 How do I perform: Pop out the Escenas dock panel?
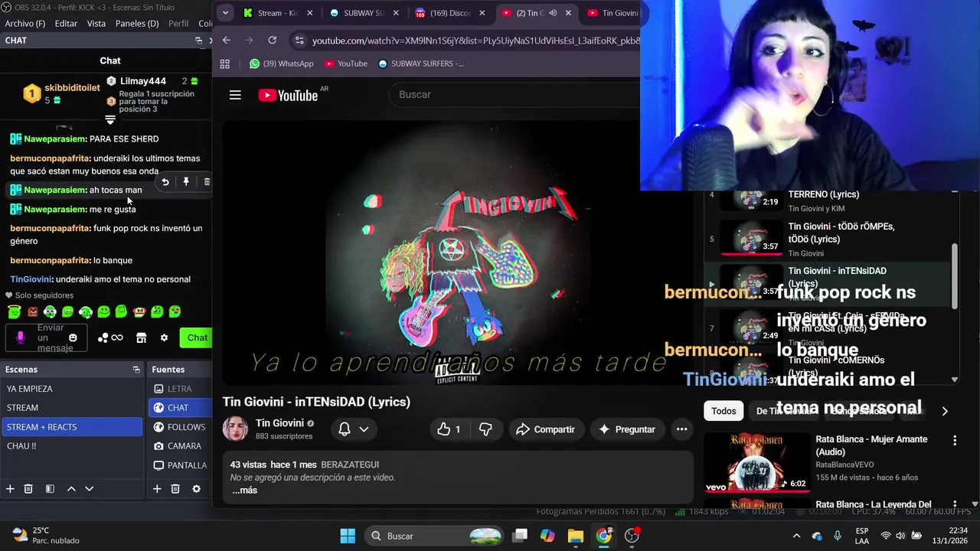tap(136, 370)
